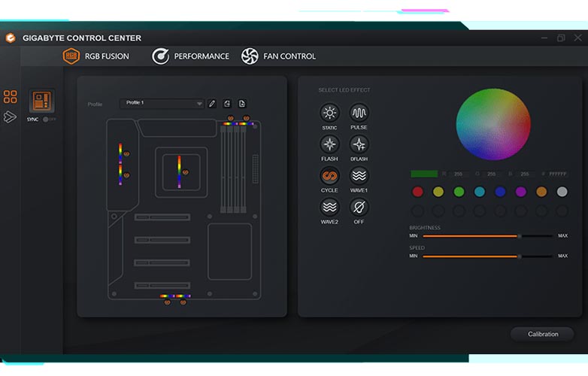Click the export profile icon

[x=242, y=104]
